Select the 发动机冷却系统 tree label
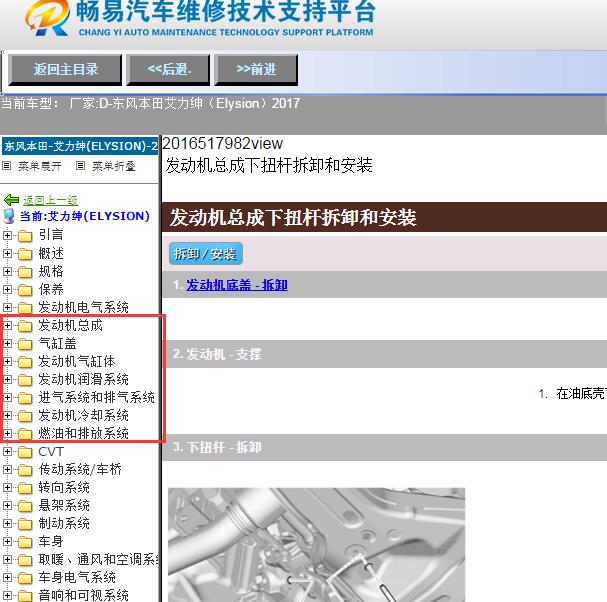Screen dimensions: 607x602 pos(83,415)
